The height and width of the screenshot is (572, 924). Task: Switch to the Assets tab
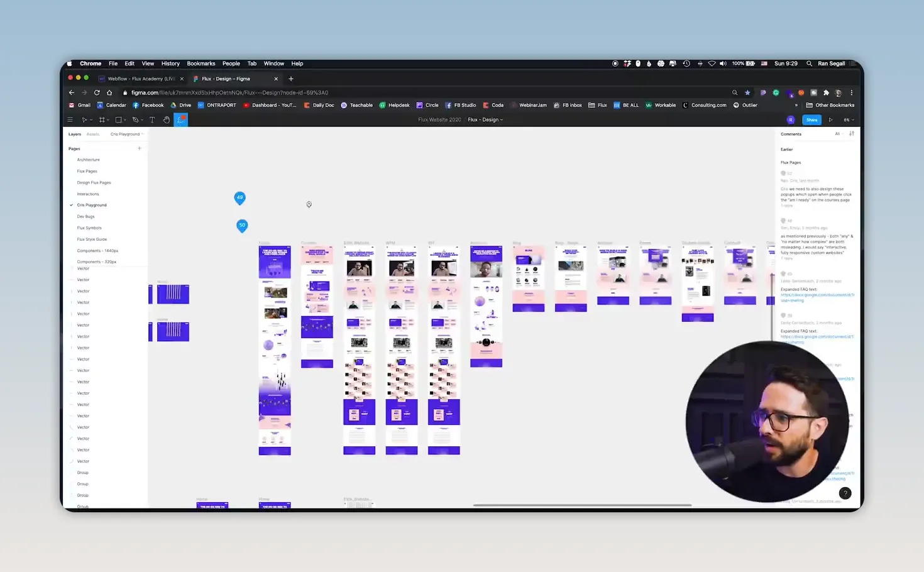(93, 134)
